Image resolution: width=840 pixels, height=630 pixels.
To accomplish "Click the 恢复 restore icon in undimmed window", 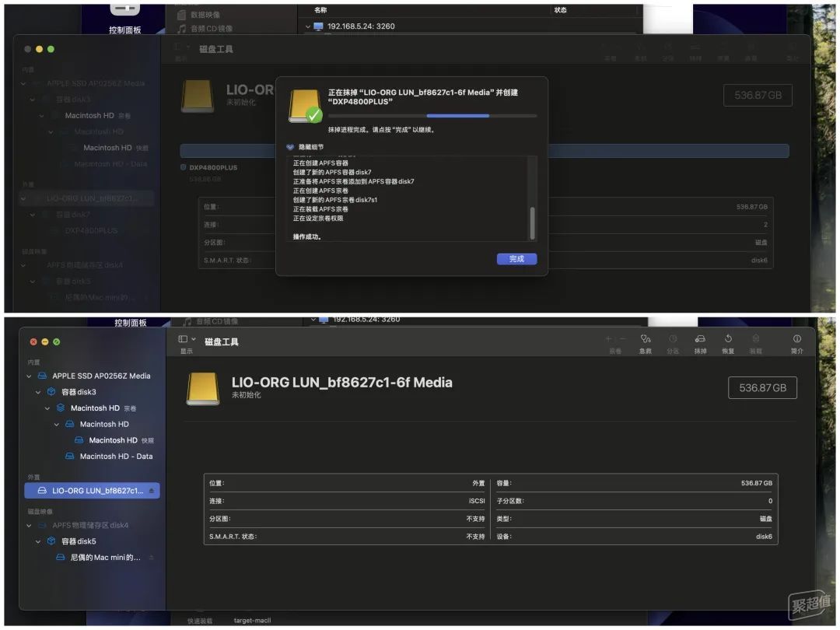I will [x=728, y=338].
